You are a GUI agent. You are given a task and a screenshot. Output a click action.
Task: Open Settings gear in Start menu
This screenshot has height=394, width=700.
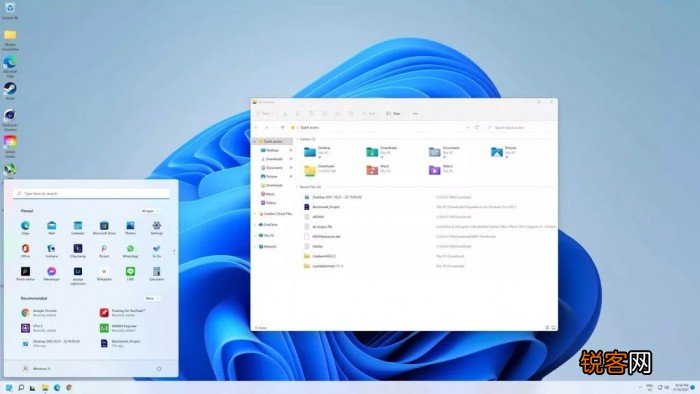(x=156, y=227)
